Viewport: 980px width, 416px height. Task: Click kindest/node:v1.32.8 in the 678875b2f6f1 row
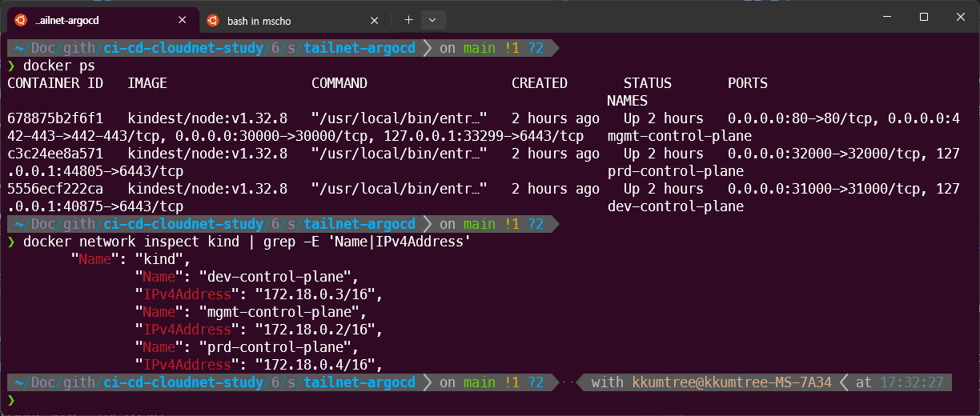tap(207, 118)
